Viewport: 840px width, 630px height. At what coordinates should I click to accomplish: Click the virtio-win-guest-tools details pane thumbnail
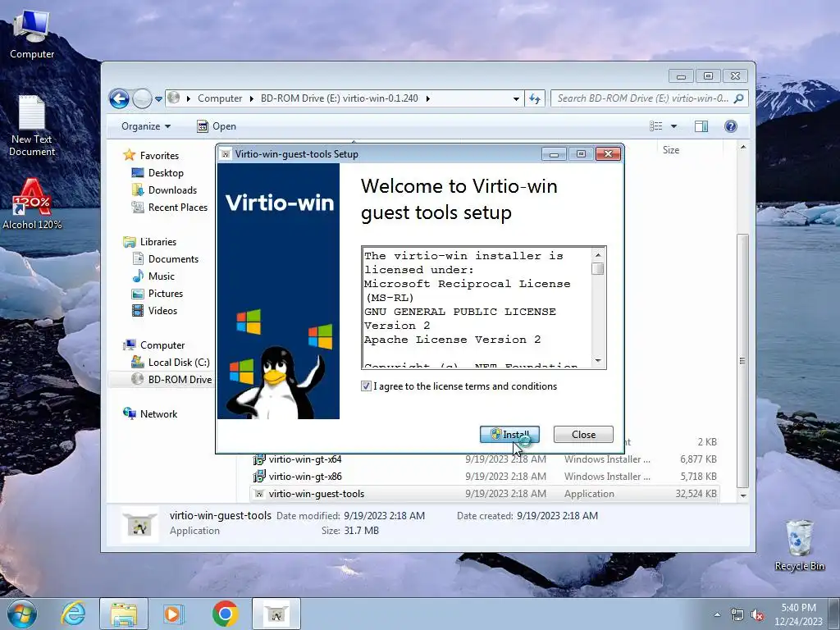139,525
